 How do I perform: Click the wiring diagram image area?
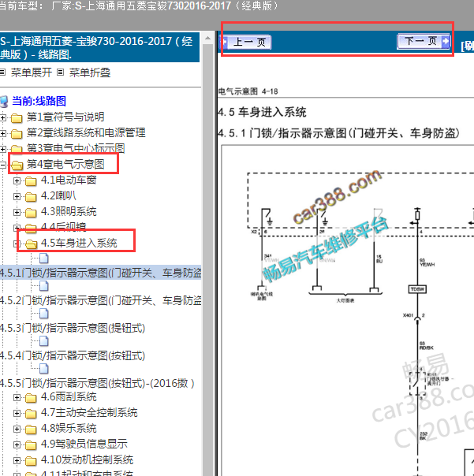(x=347, y=311)
